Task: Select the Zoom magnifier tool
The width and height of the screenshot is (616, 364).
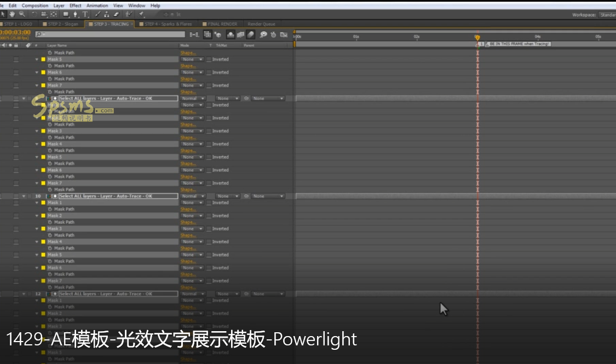Action: pos(22,14)
